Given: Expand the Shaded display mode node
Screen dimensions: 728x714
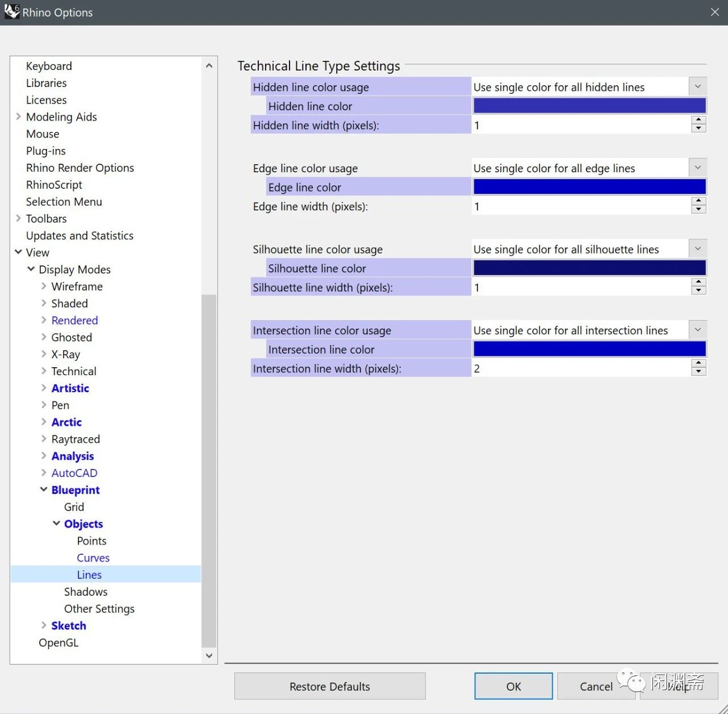Looking at the screenshot, I should 44,303.
